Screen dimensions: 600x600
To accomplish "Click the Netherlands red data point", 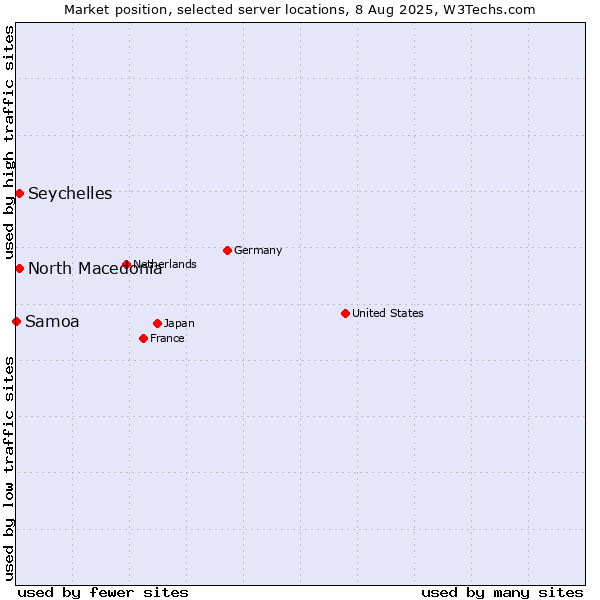I will (127, 264).
